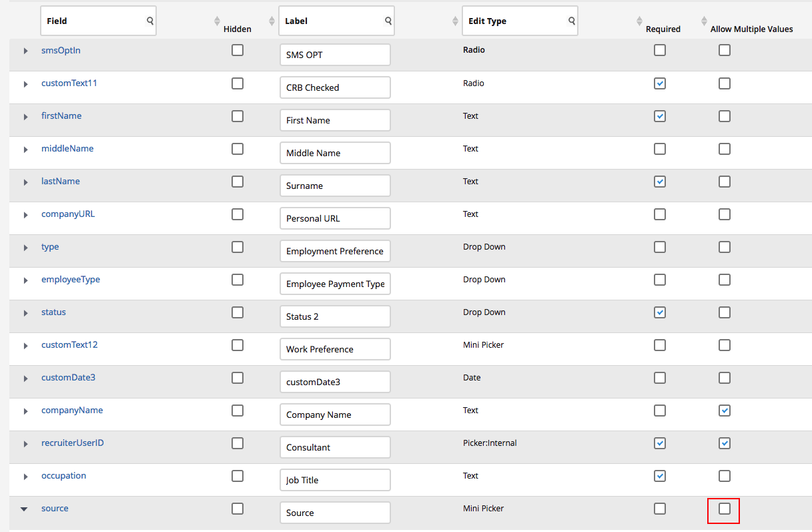Disable Allow Multiple Values for companyName
The image size is (812, 532).
(725, 411)
